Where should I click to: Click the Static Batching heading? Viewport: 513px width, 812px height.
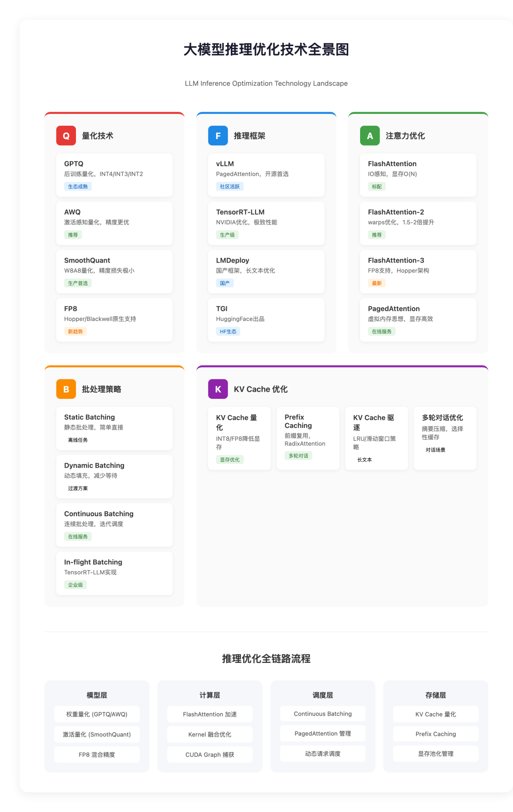89,417
